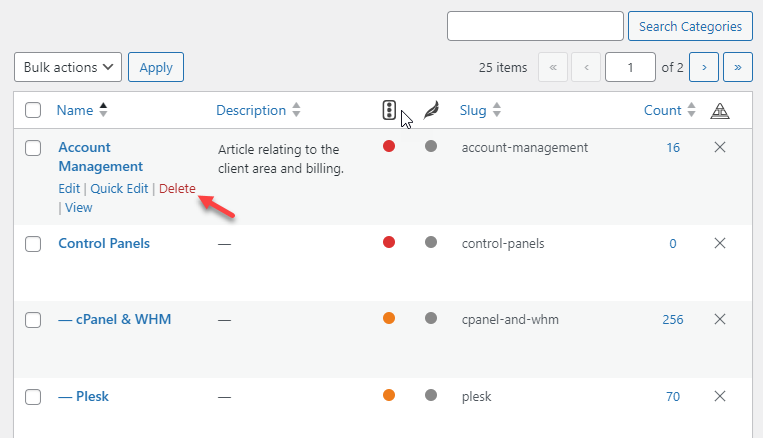
Task: Open Quick Edit for Account Management
Action: pyautogui.click(x=119, y=188)
